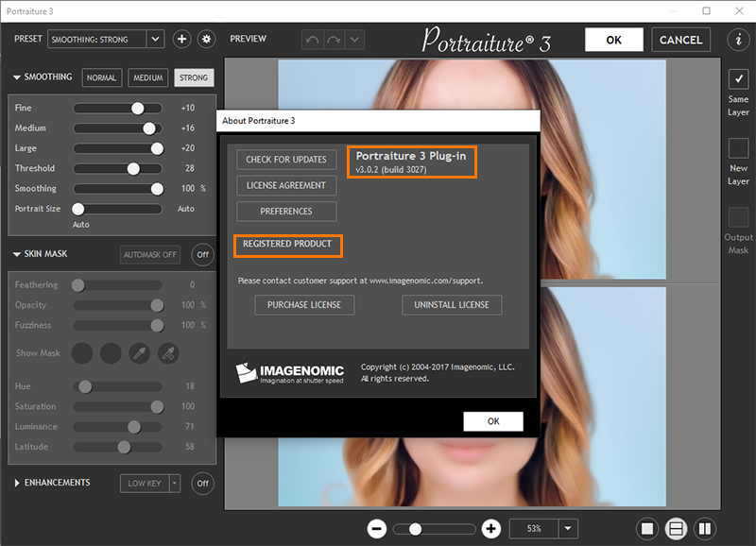Enable the Output Mask checkbox

tap(738, 217)
